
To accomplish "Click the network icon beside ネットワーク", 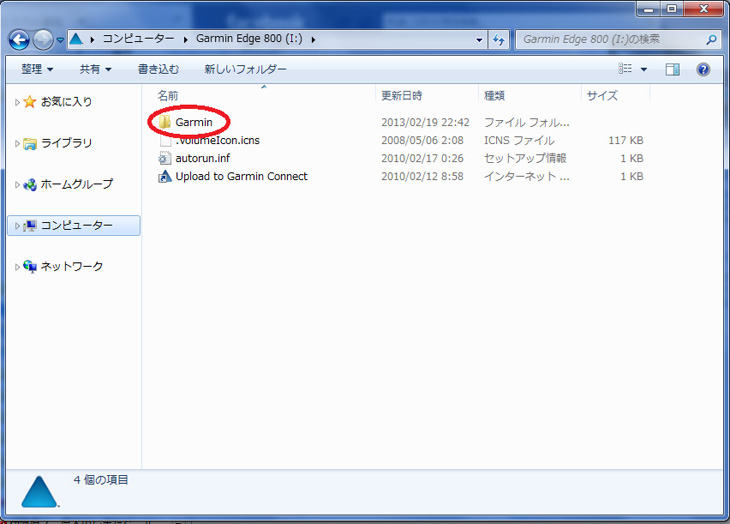I will 30,267.
